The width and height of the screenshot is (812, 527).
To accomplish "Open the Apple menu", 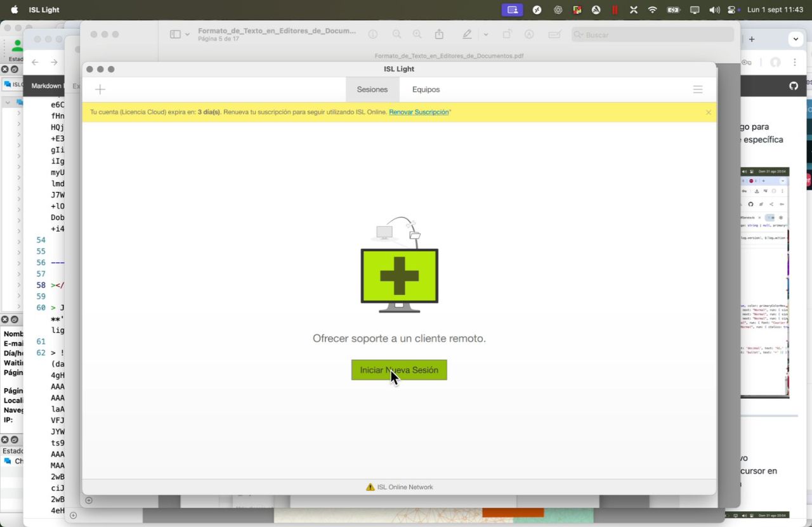I will point(14,10).
